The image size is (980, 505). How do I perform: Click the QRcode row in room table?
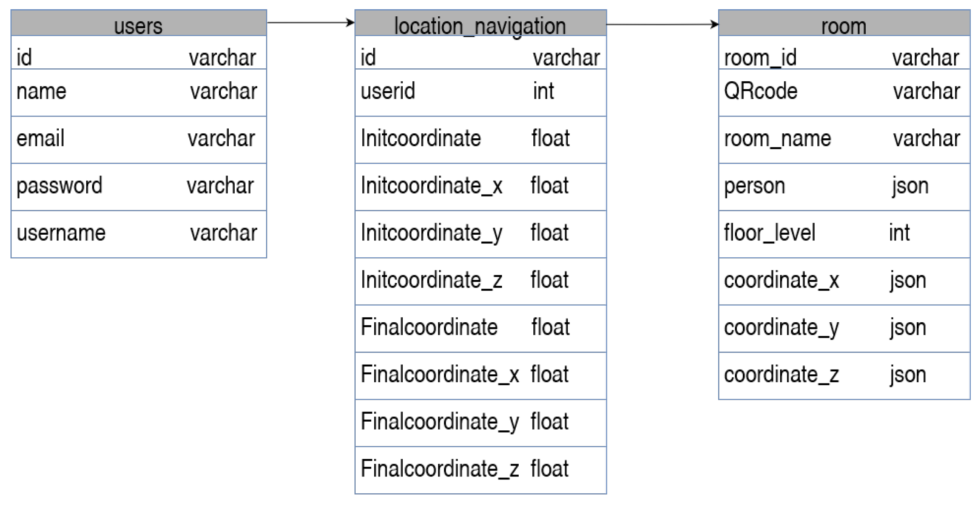click(x=844, y=92)
